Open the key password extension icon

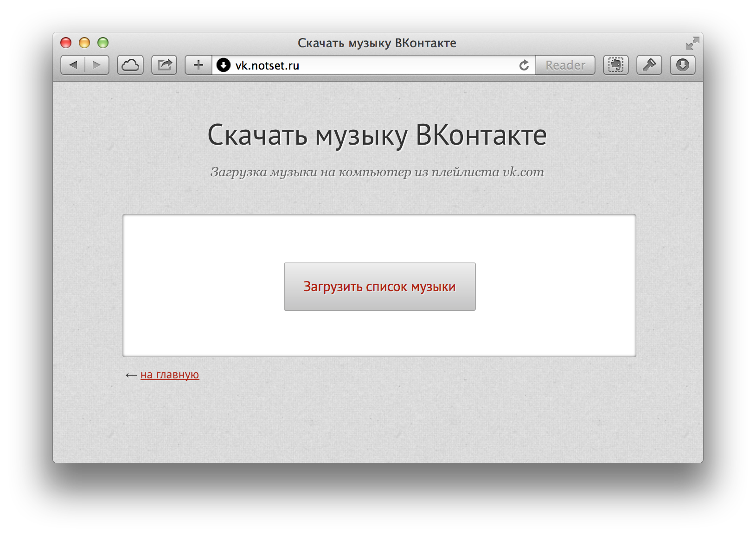(649, 65)
